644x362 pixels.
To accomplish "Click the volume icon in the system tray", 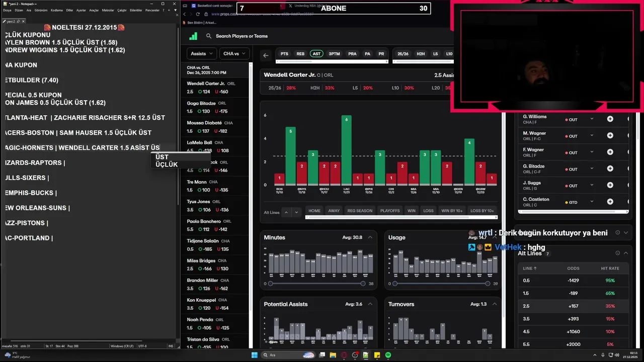I will point(616,355).
